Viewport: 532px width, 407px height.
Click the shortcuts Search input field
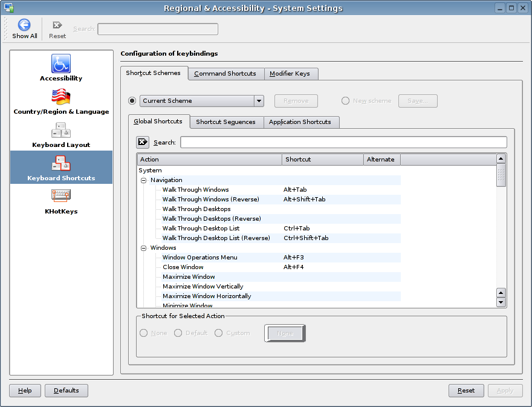coord(343,142)
